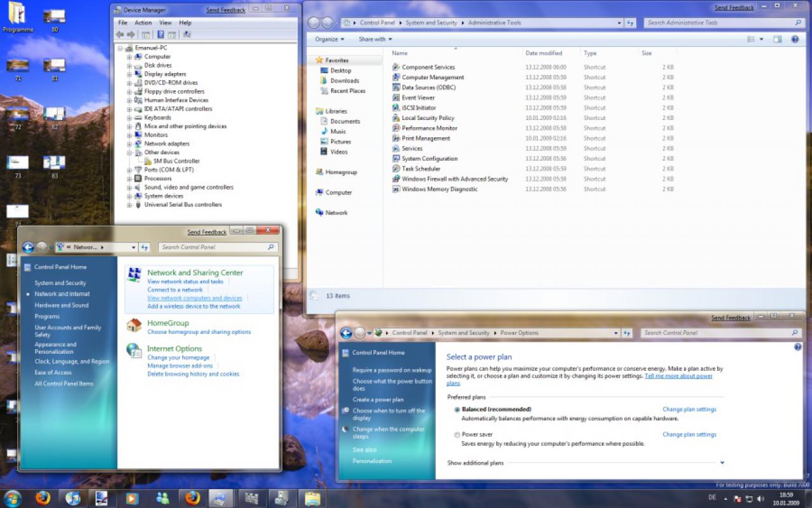
Task: Open the Organize dropdown in Administrative Tools
Action: click(x=330, y=39)
